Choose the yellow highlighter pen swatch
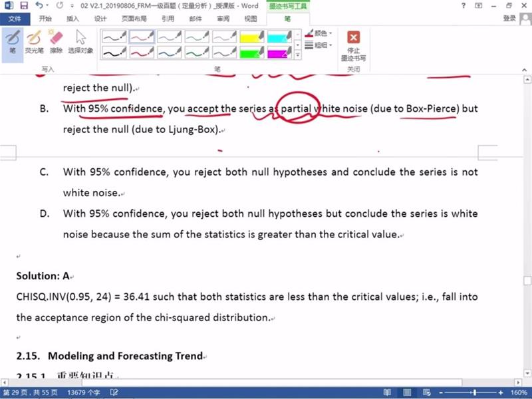The image size is (532, 399). coord(252,36)
